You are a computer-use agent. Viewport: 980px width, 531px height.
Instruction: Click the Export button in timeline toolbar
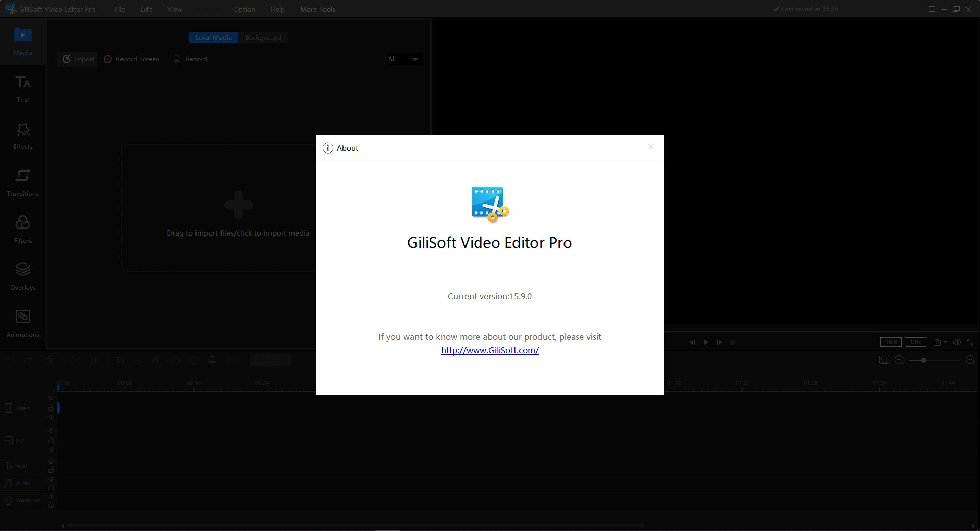coord(271,360)
